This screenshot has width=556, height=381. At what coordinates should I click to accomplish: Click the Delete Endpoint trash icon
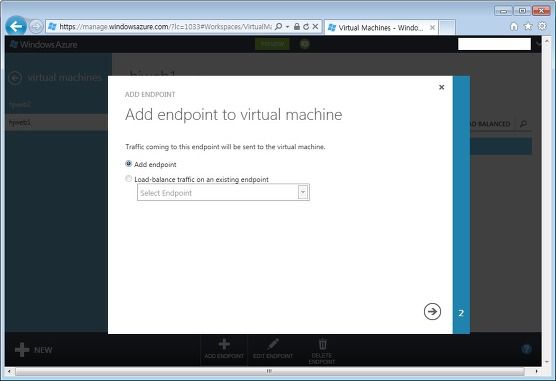click(x=322, y=344)
